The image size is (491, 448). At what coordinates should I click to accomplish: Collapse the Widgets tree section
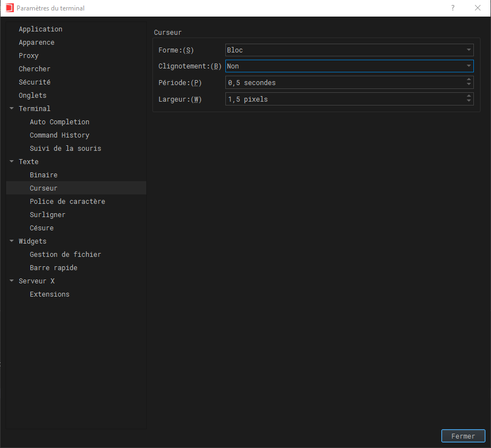pos(12,241)
